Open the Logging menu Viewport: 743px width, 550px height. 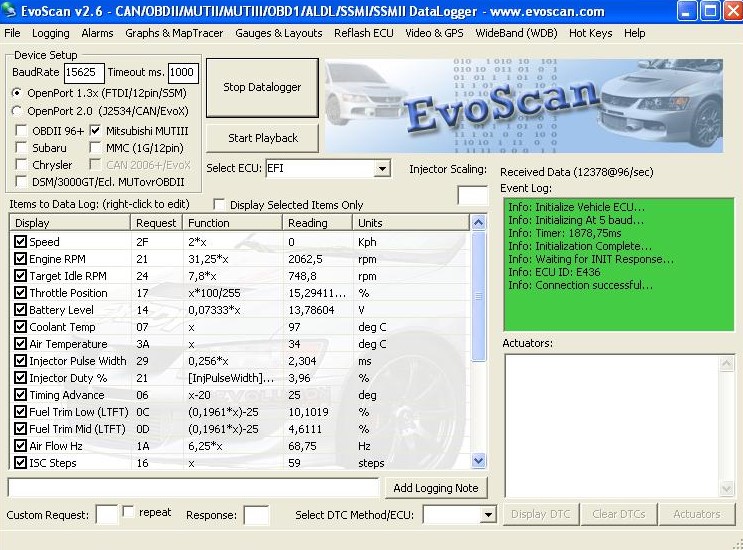tap(51, 33)
